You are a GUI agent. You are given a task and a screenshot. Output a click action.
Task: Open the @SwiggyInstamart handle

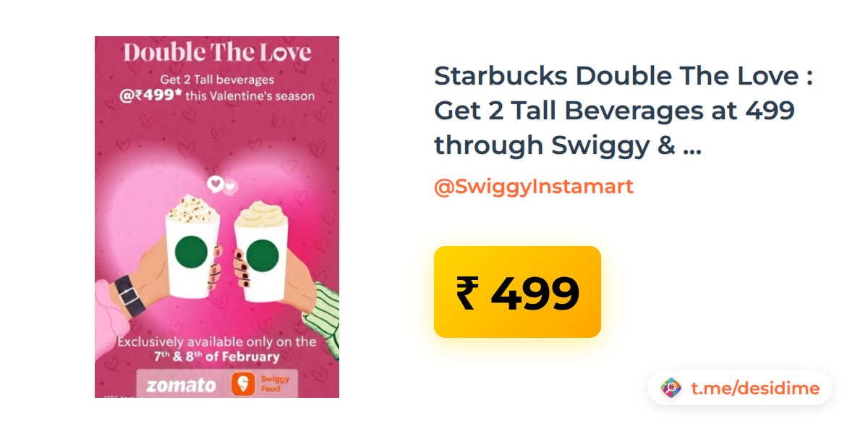pyautogui.click(x=534, y=187)
